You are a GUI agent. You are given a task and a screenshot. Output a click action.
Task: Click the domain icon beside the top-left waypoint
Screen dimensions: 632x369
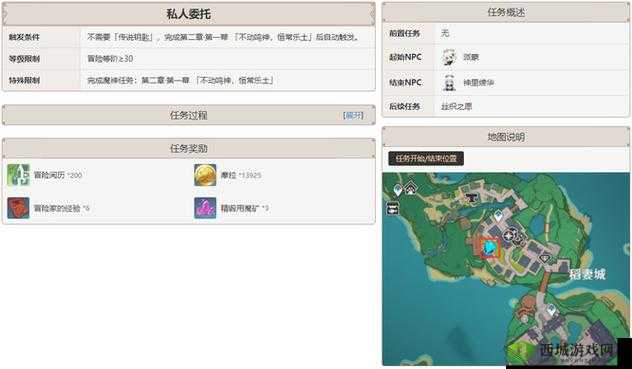pyautogui.click(x=411, y=187)
